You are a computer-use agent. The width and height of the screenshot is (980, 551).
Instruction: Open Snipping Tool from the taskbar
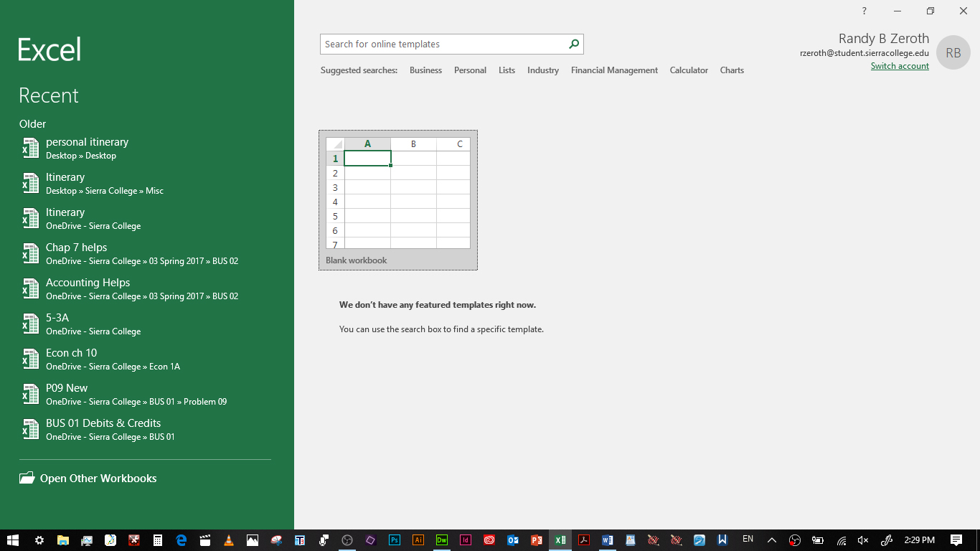pos(276,540)
